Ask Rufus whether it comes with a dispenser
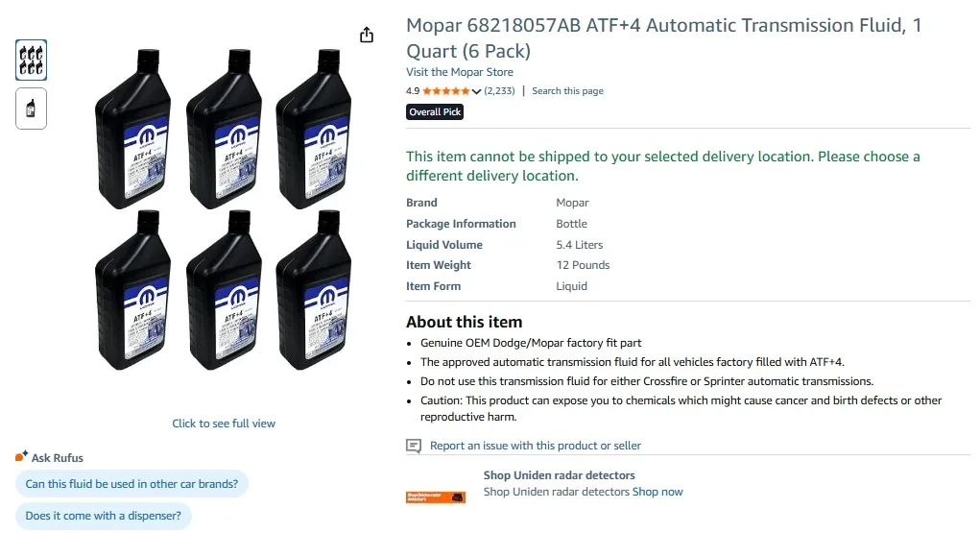The height and width of the screenshot is (533, 980). pyautogui.click(x=104, y=516)
